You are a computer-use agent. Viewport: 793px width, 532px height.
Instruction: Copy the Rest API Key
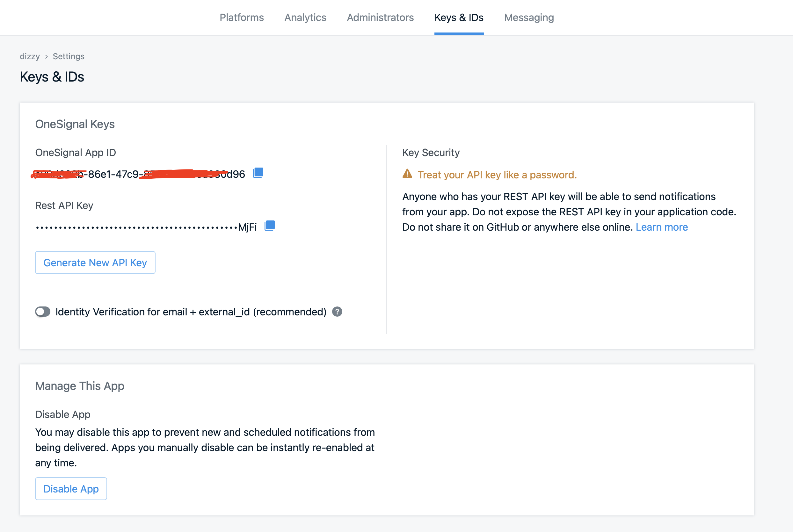(x=270, y=226)
